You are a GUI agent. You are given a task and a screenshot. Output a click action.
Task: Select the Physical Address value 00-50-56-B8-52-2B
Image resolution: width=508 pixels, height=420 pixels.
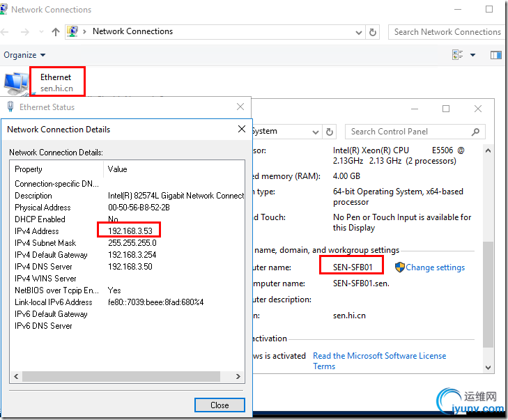[x=139, y=208]
